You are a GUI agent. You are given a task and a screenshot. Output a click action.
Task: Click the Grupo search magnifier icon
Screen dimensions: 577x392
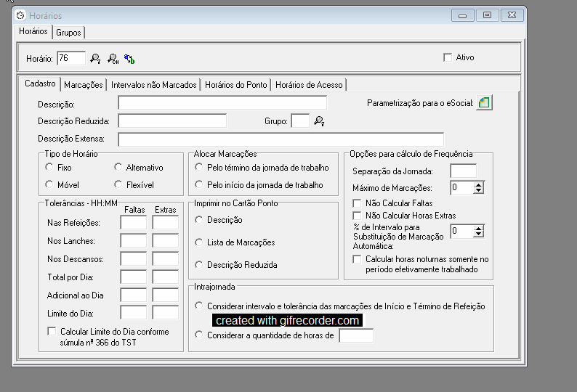click(319, 121)
